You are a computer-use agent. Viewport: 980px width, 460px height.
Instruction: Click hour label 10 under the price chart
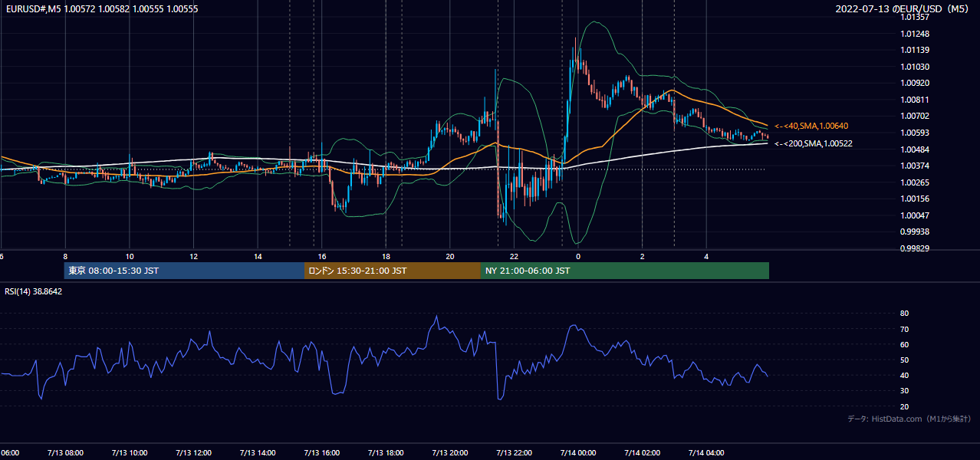point(130,257)
